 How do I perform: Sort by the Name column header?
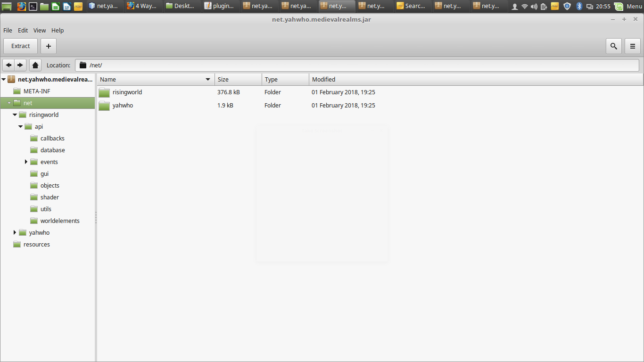click(x=156, y=80)
